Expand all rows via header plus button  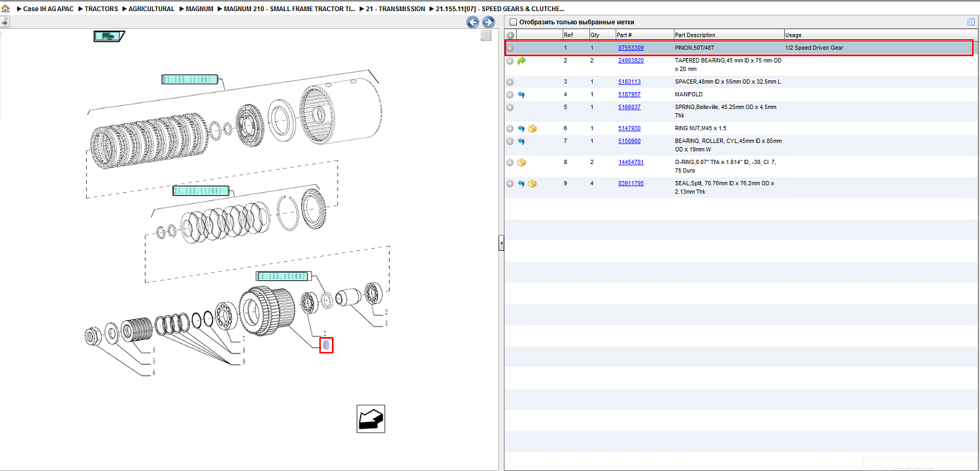510,35
